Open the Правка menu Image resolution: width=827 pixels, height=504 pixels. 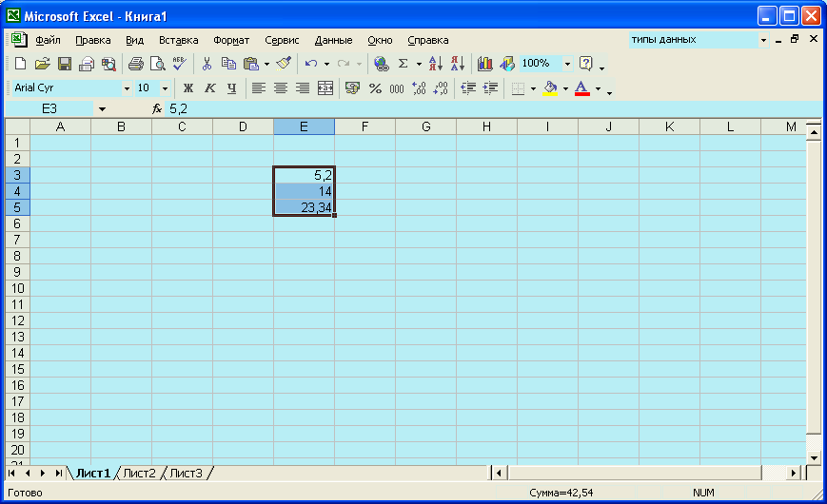tap(93, 40)
